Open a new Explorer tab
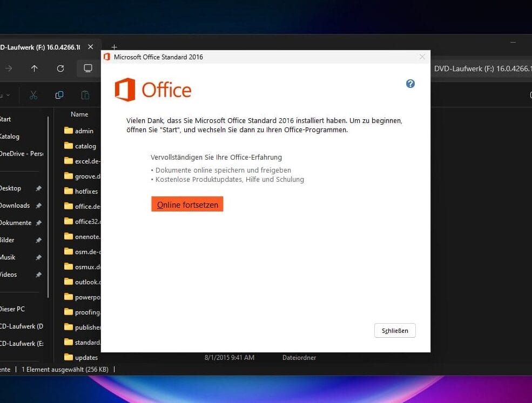This screenshot has width=532, height=403. click(x=114, y=47)
